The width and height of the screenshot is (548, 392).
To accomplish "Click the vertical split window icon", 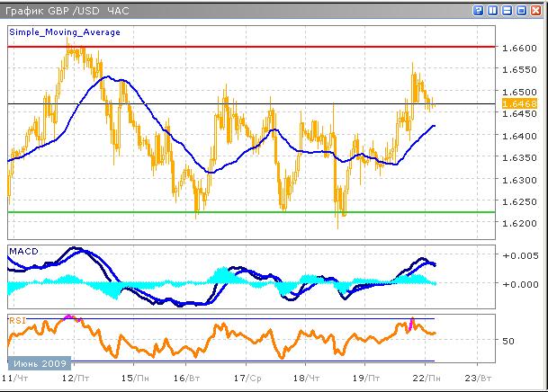I will [x=492, y=10].
